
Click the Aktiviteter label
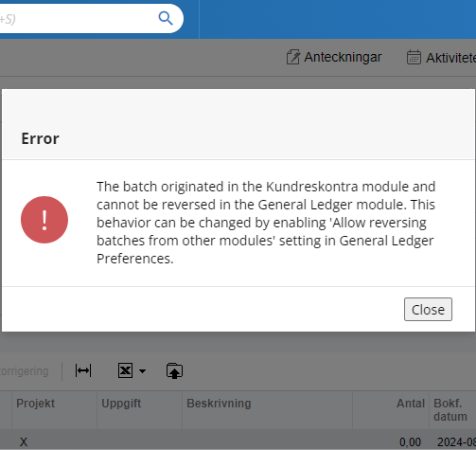pos(450,58)
